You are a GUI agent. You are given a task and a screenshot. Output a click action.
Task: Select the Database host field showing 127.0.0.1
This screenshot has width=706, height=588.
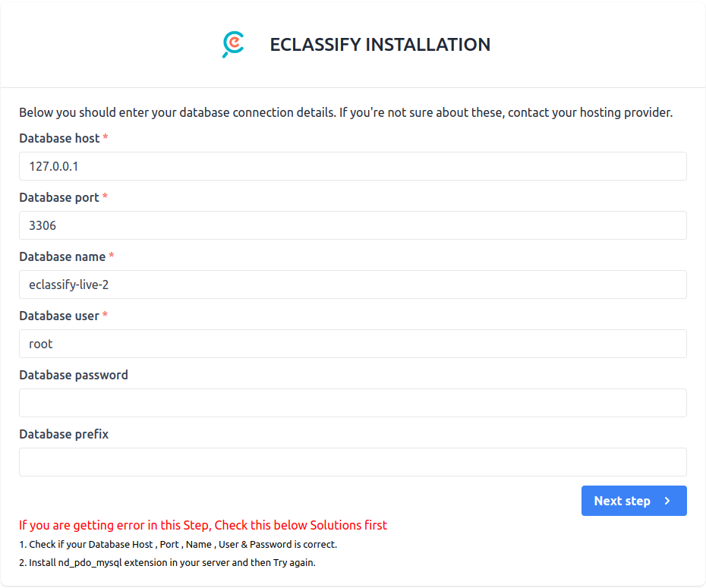[353, 166]
